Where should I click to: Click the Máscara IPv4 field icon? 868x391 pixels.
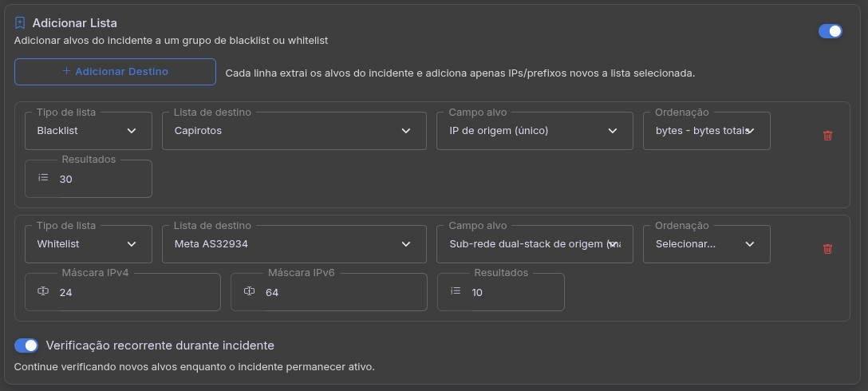pyautogui.click(x=43, y=291)
